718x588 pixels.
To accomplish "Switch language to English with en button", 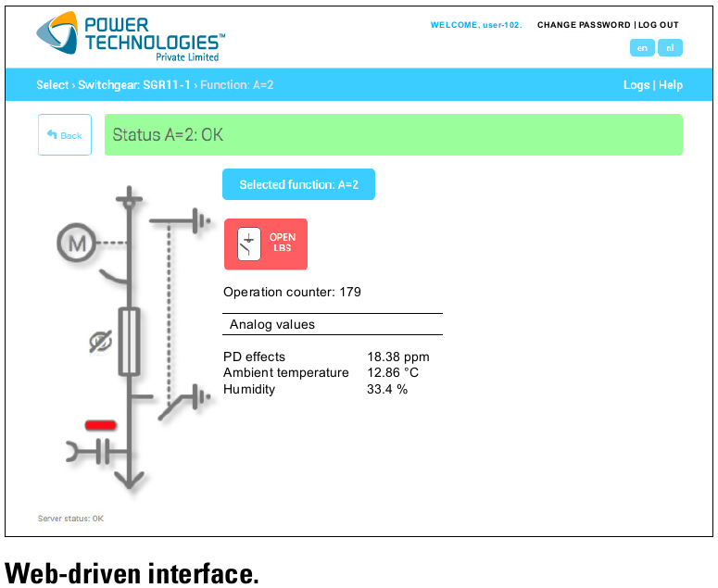I will tap(642, 48).
